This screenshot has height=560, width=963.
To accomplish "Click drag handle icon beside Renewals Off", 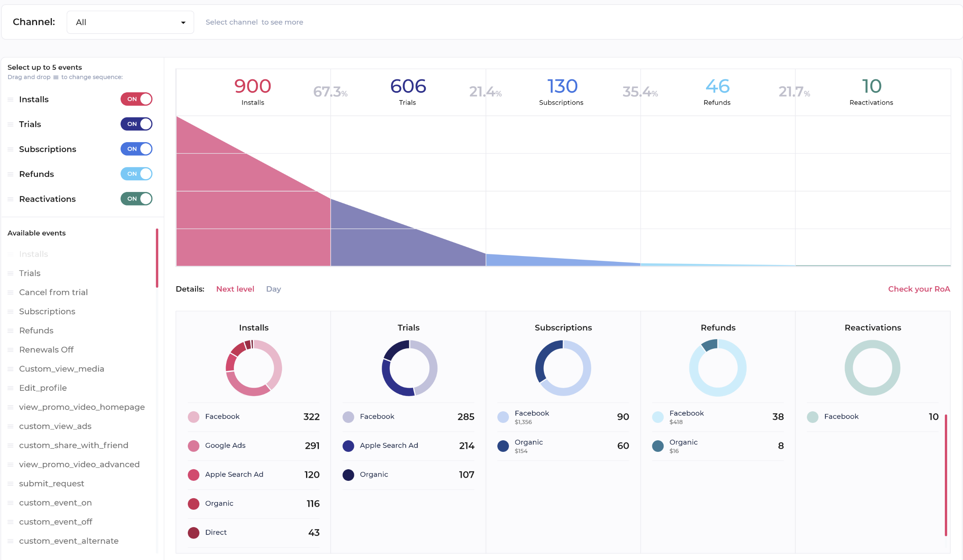I will click(10, 350).
